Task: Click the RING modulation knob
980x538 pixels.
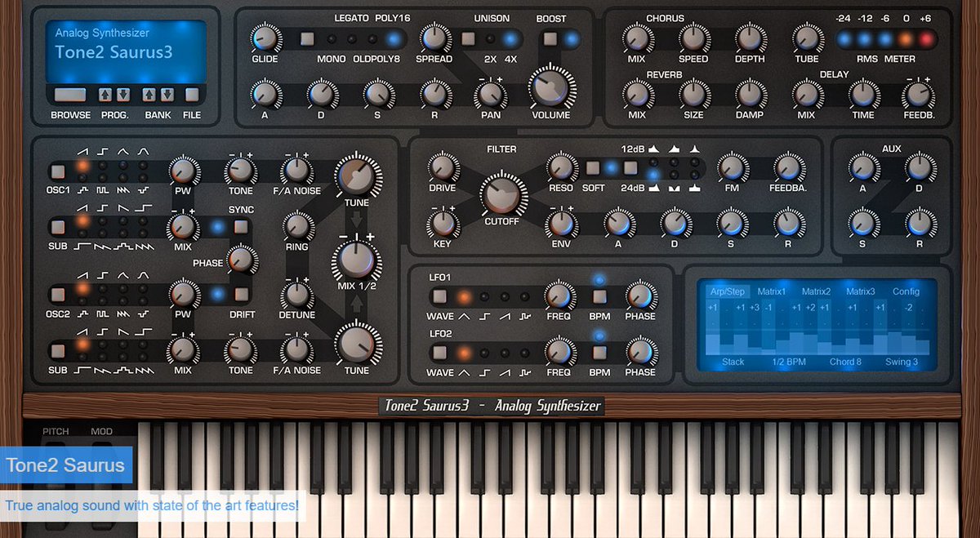Action: click(x=297, y=225)
